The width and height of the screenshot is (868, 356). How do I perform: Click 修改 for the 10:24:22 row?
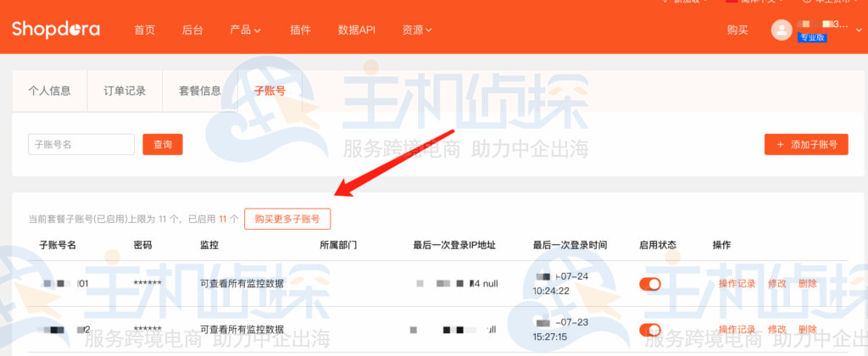tap(776, 283)
